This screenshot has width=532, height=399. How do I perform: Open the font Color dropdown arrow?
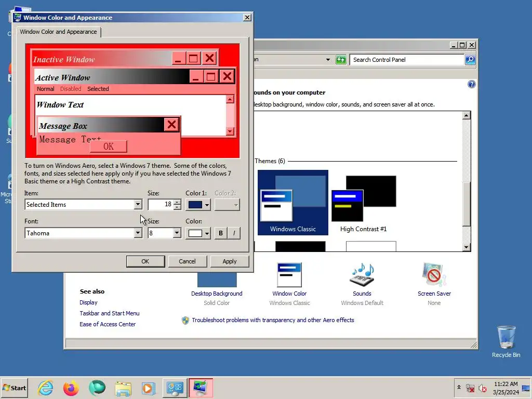207,233
